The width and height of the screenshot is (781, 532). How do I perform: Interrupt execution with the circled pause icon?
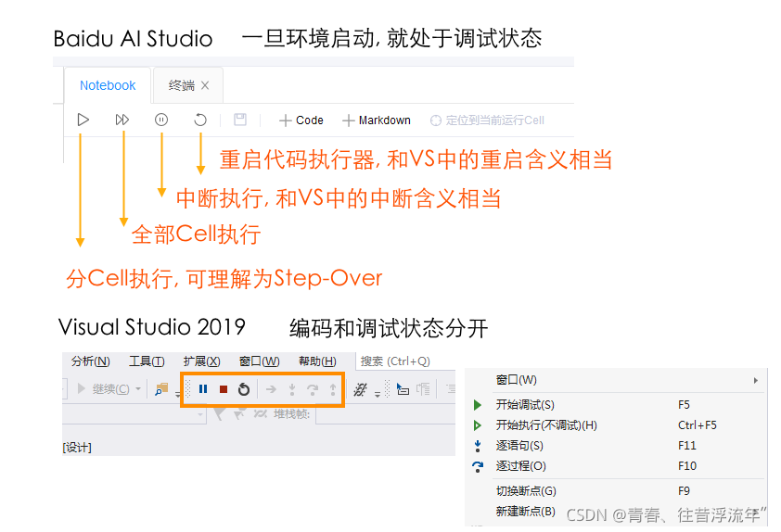tap(161, 120)
